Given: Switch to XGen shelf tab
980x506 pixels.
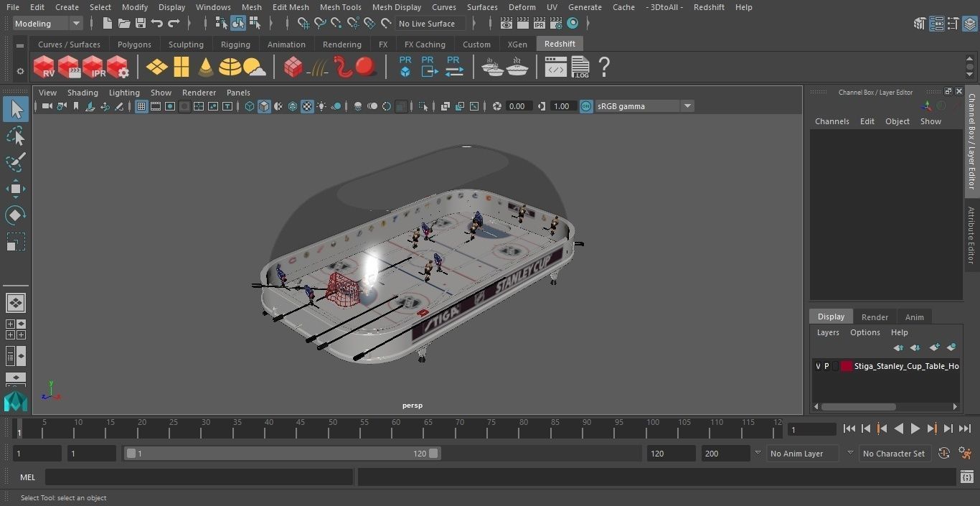Looking at the screenshot, I should pos(517,44).
